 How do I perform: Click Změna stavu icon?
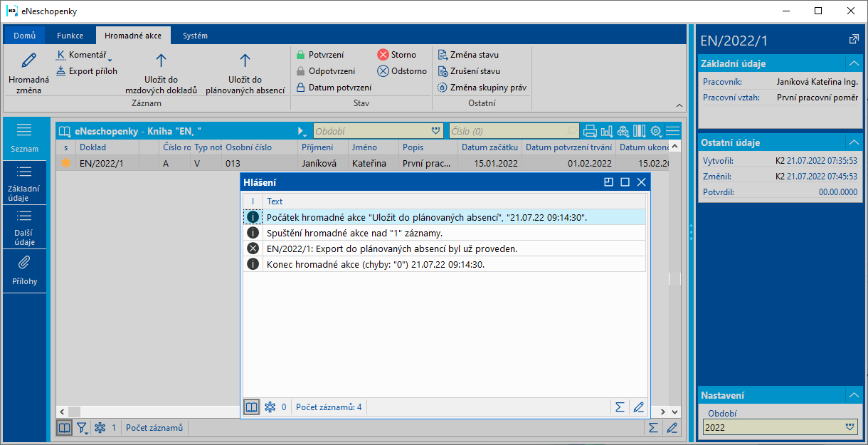pos(442,55)
